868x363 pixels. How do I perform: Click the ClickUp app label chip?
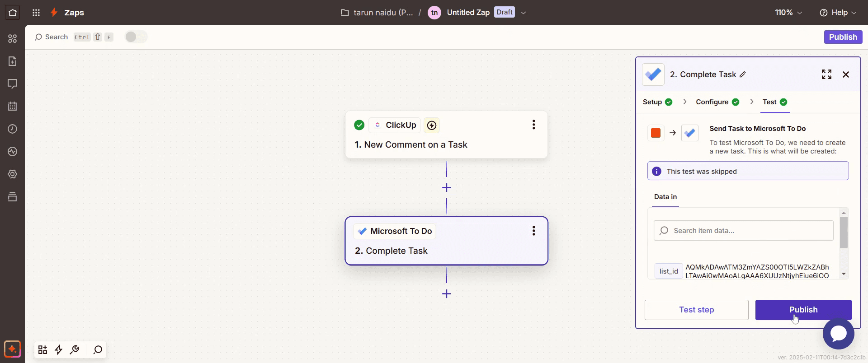395,125
